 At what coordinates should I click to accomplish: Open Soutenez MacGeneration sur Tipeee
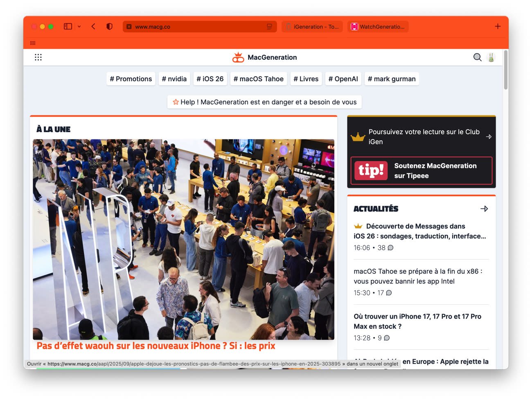click(x=422, y=171)
